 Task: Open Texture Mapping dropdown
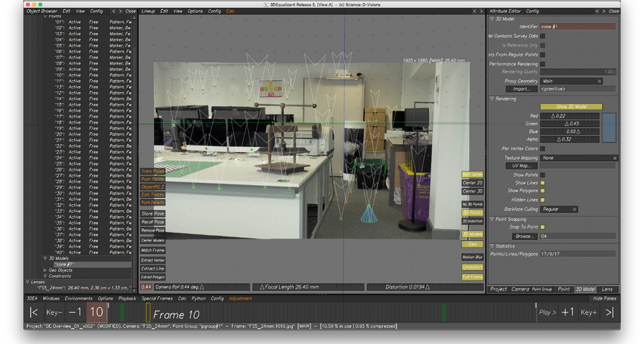pos(579,158)
